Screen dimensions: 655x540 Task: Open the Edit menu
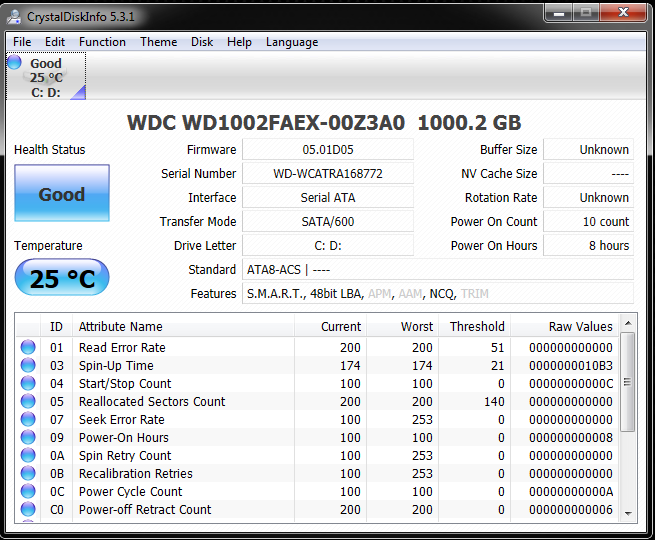point(55,42)
